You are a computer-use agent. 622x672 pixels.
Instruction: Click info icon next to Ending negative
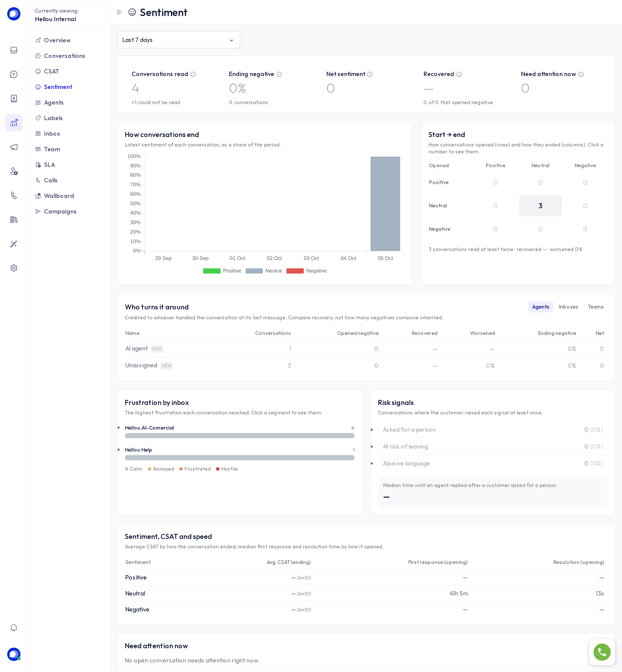coord(279,74)
